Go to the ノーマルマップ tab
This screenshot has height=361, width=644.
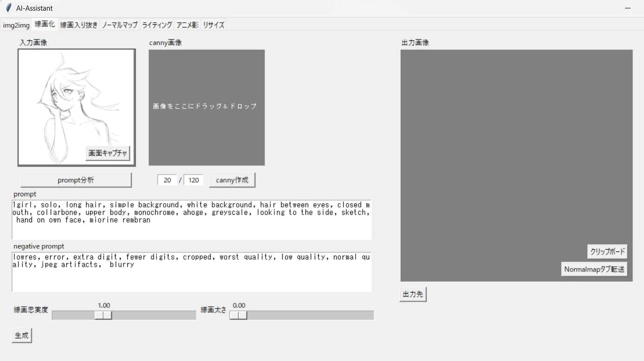[x=120, y=25]
